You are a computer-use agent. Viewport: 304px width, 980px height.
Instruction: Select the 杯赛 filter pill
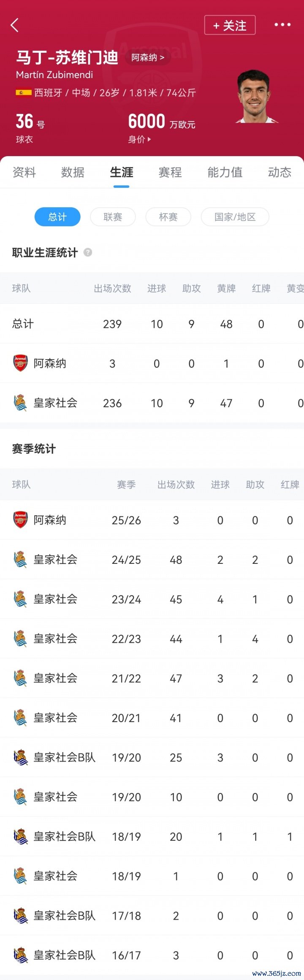click(168, 217)
